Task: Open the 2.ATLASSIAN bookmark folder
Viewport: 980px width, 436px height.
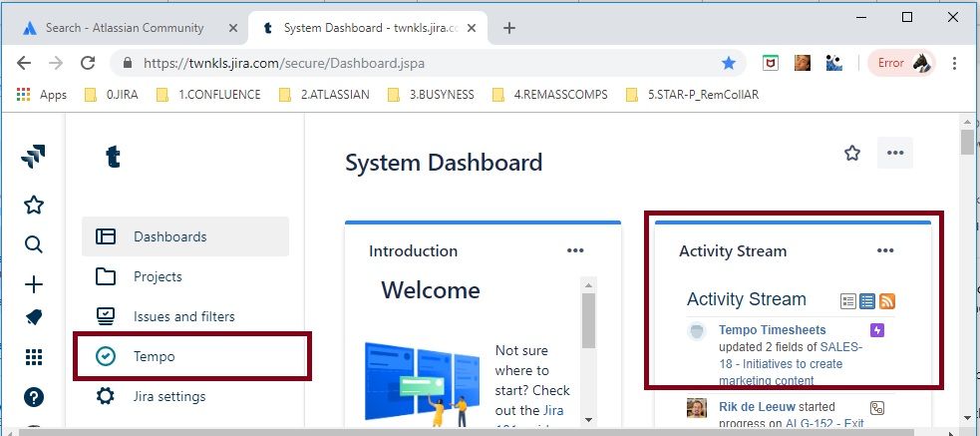Action: pos(324,95)
